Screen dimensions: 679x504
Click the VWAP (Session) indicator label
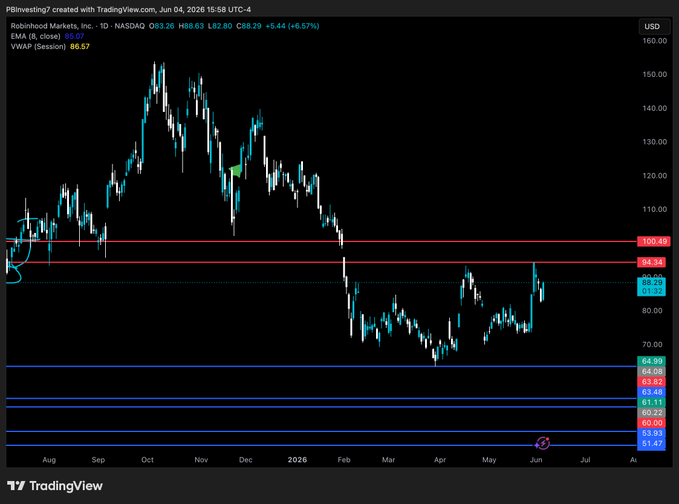click(38, 46)
